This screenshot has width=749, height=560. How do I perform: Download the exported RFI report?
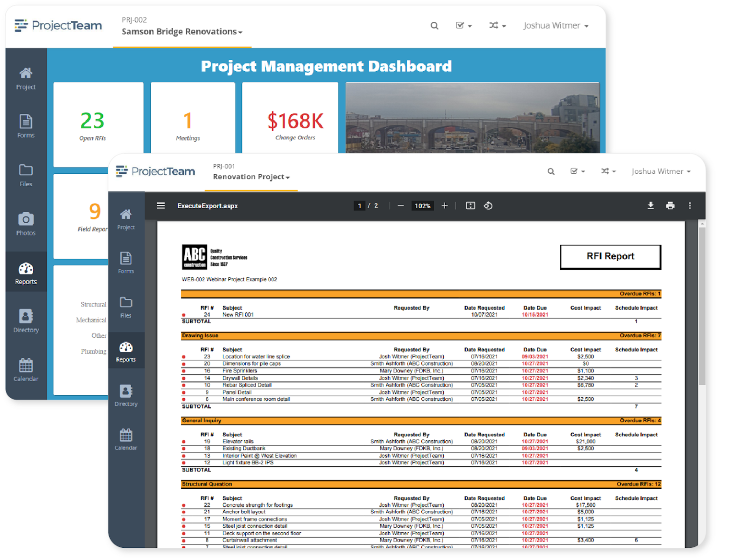pos(650,205)
